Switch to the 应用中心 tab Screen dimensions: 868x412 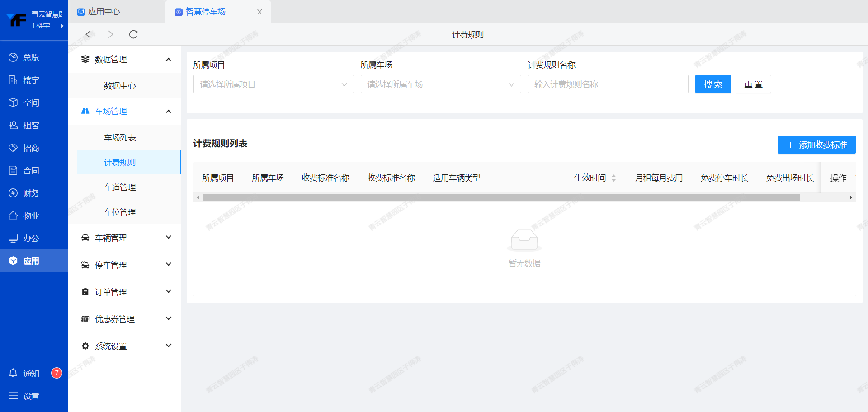[104, 12]
